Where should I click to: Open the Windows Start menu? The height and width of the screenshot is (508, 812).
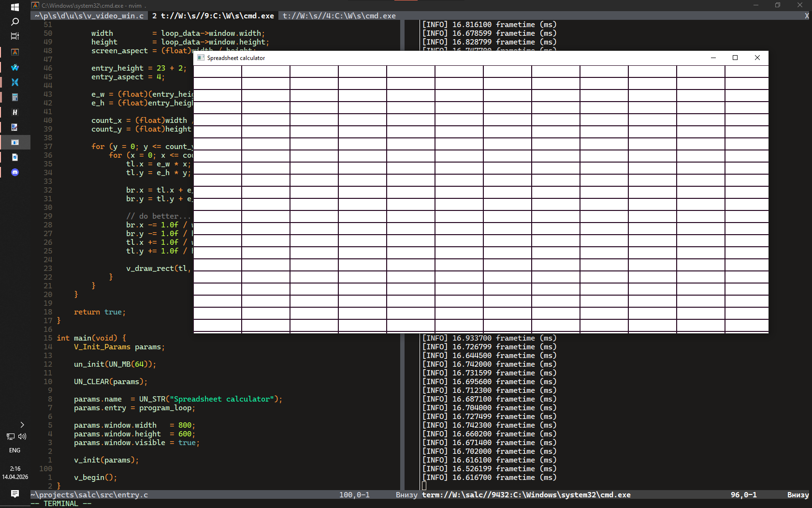(14, 7)
